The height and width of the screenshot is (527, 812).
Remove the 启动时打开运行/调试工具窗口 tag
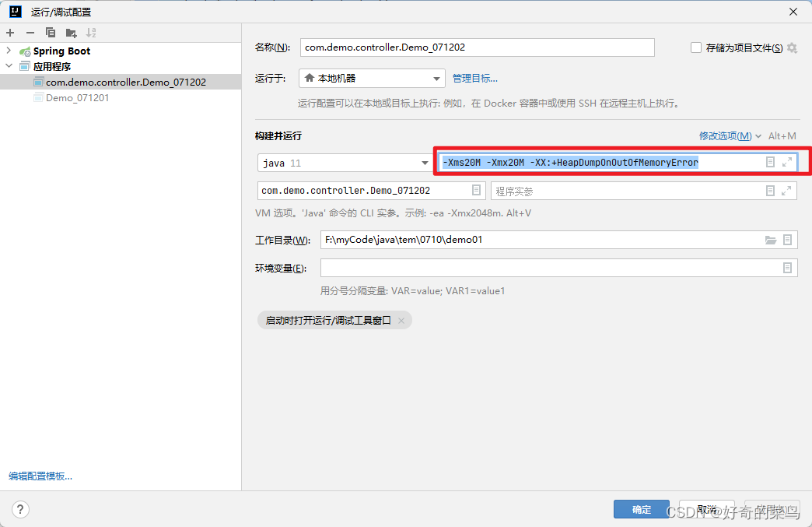(401, 320)
